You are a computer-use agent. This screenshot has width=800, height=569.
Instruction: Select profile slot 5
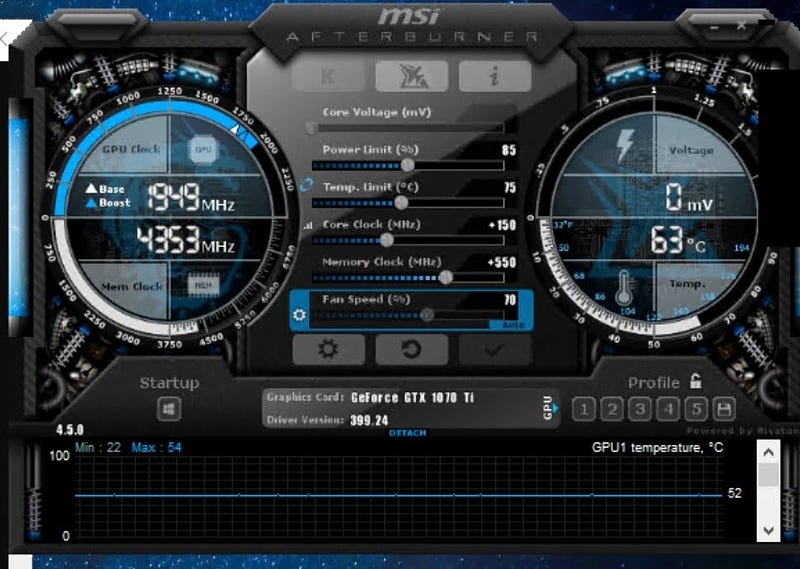pos(696,409)
